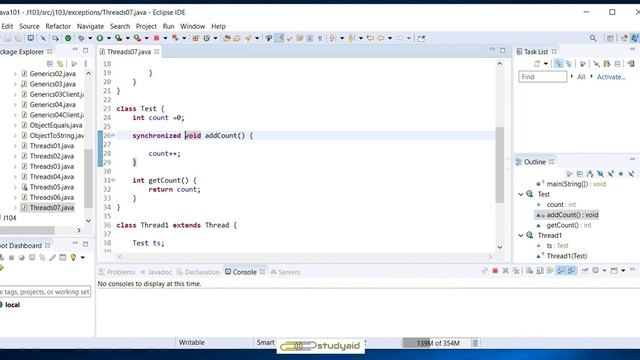The width and height of the screenshot is (640, 360).
Task: Click the Synchronize icon in Task List
Action: tap(607, 64)
